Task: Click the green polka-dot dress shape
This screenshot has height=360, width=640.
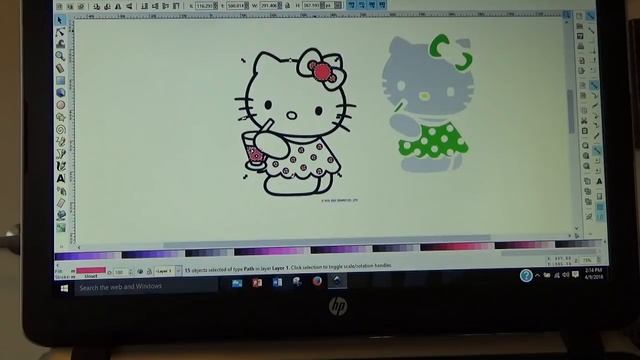Action: pyautogui.click(x=433, y=141)
